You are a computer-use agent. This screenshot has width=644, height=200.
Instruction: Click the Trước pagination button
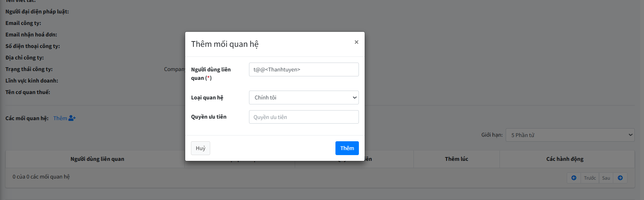[x=590, y=178]
